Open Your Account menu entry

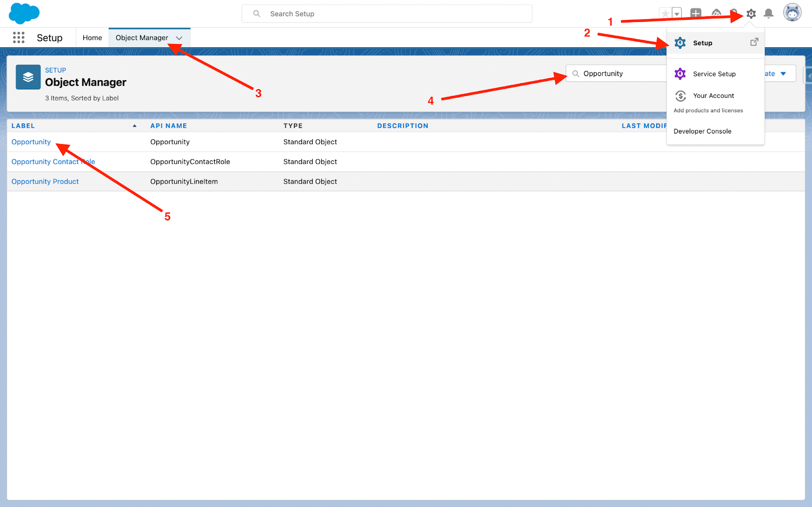(716, 96)
